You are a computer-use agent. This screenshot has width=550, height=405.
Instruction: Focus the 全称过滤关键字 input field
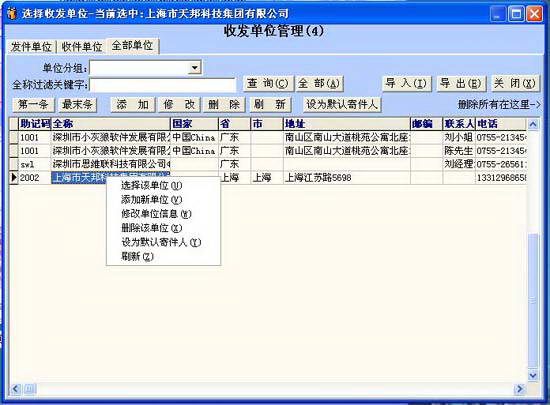163,85
